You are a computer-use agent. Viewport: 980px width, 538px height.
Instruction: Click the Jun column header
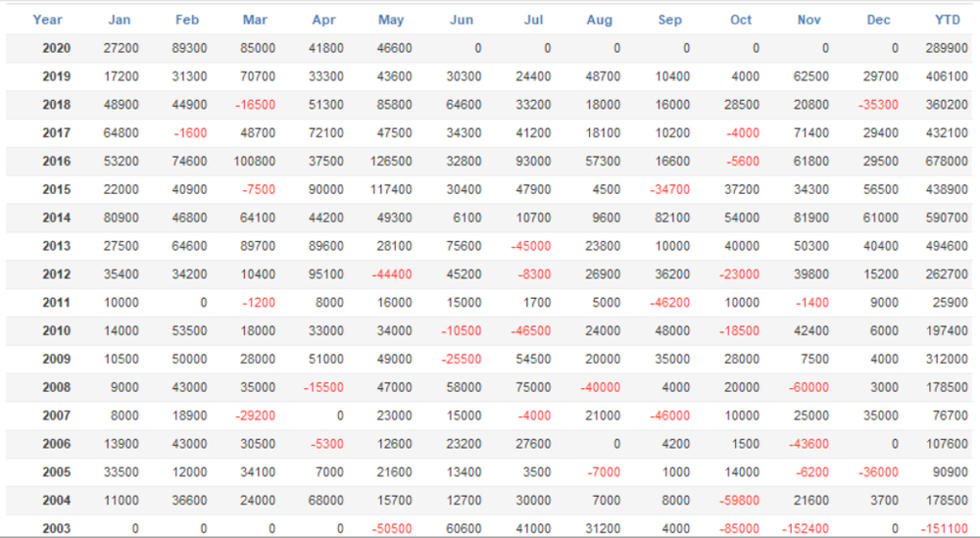(x=462, y=20)
